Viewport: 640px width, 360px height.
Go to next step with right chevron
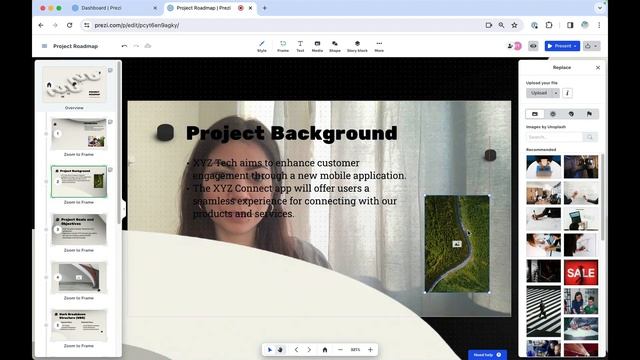tap(309, 350)
